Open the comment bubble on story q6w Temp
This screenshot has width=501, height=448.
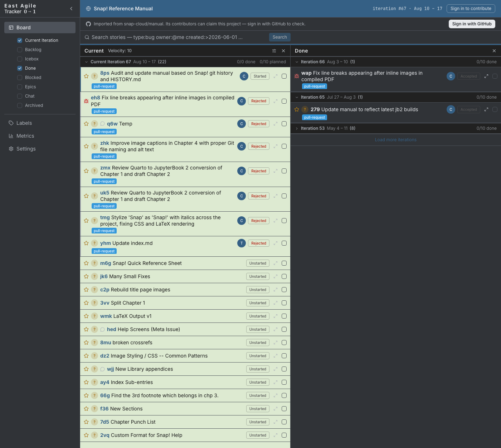[x=102, y=124]
